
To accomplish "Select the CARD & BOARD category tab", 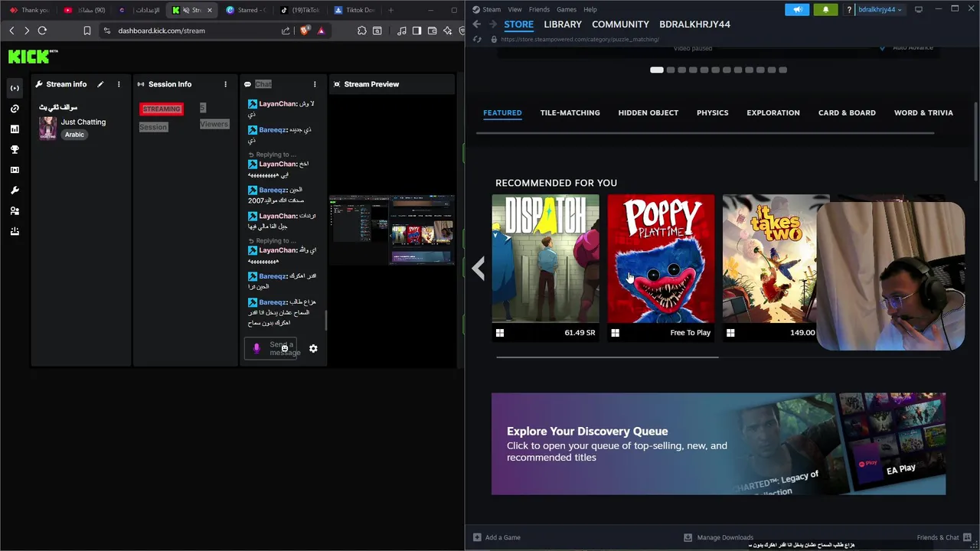I will pos(847,112).
